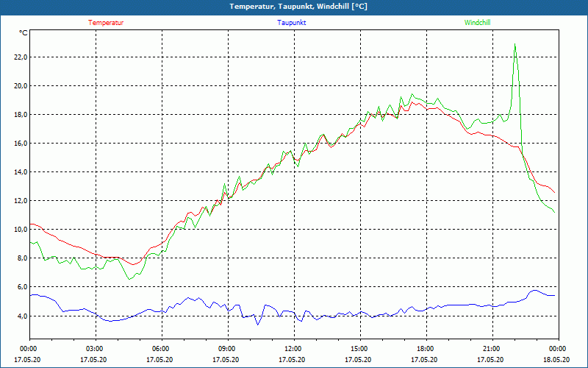Click the 12:00 time axis label
The width and height of the screenshot is (588, 368).
click(x=292, y=349)
